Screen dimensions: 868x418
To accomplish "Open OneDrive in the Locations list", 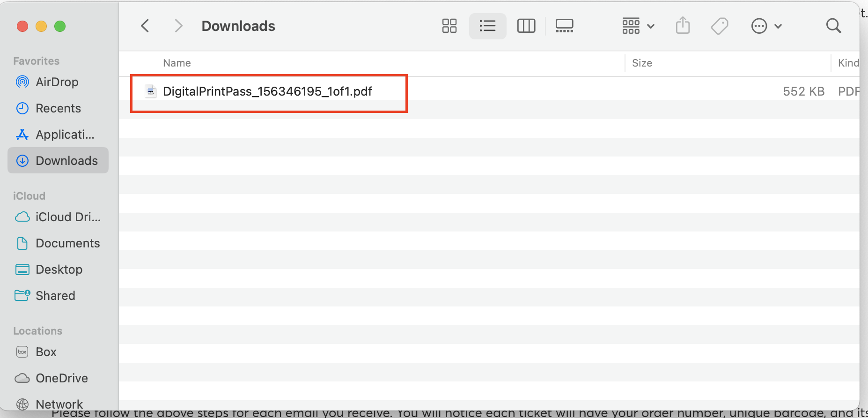I will point(58,378).
